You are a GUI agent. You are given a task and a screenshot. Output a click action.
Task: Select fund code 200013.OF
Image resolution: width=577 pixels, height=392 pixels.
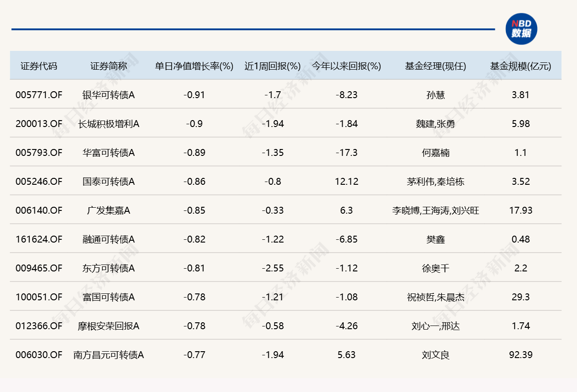(39, 124)
